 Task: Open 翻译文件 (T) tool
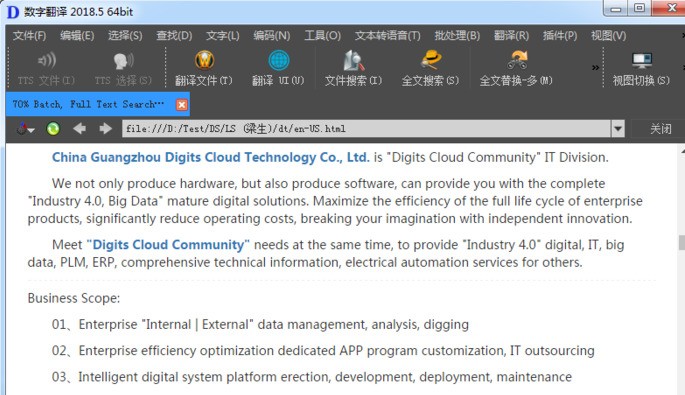pos(204,69)
